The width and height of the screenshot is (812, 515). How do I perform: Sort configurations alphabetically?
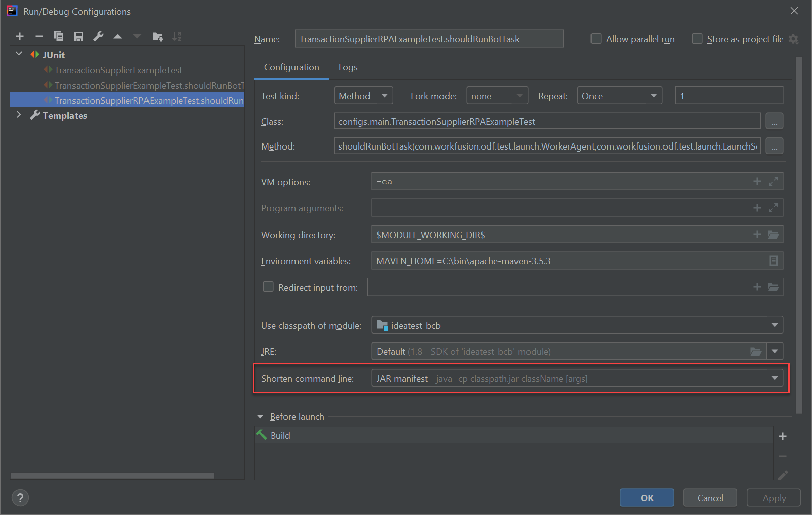click(177, 36)
